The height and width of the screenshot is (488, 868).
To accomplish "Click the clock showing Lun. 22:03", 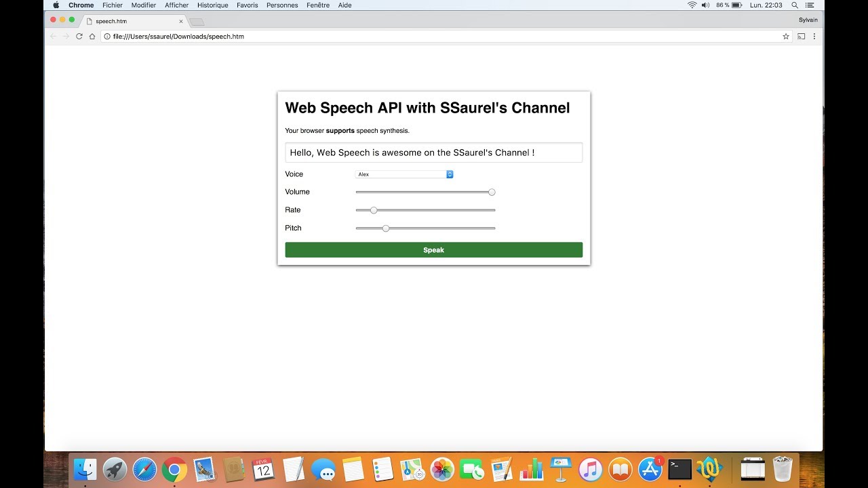I will pyautogui.click(x=766, y=5).
